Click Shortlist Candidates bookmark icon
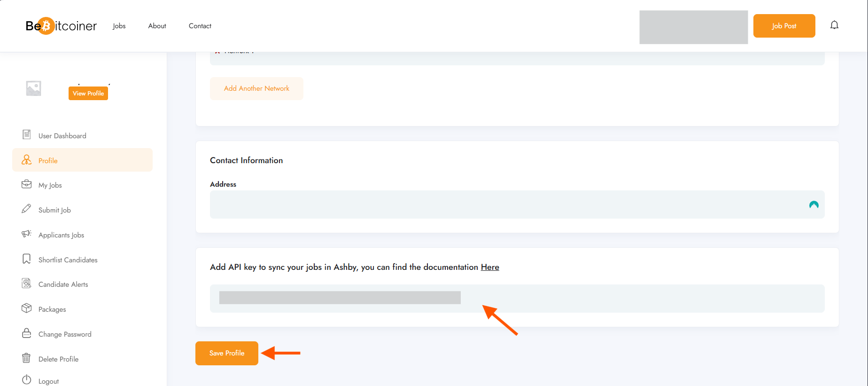This screenshot has width=868, height=386. [x=26, y=259]
